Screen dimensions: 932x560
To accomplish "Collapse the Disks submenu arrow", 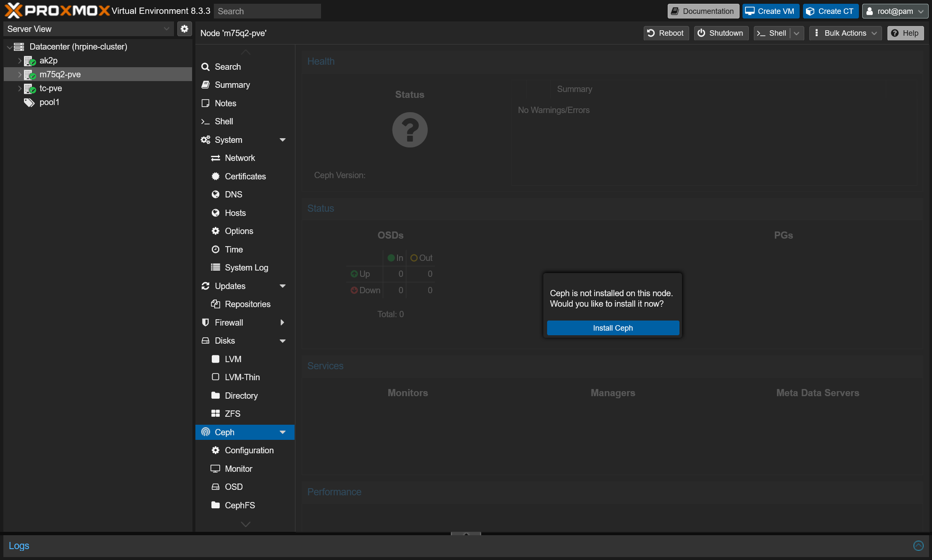I will [283, 341].
